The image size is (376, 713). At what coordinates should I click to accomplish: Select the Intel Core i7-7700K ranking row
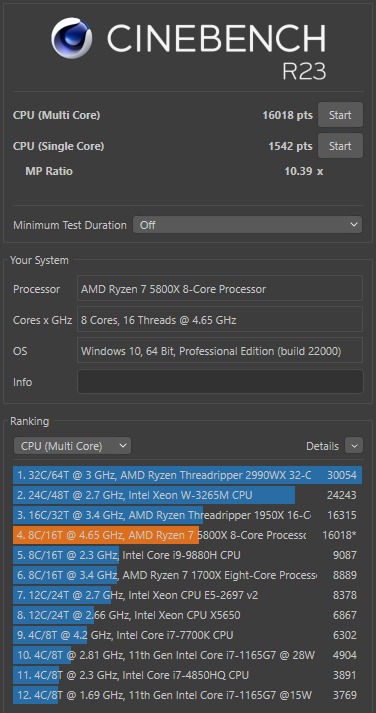point(187,635)
